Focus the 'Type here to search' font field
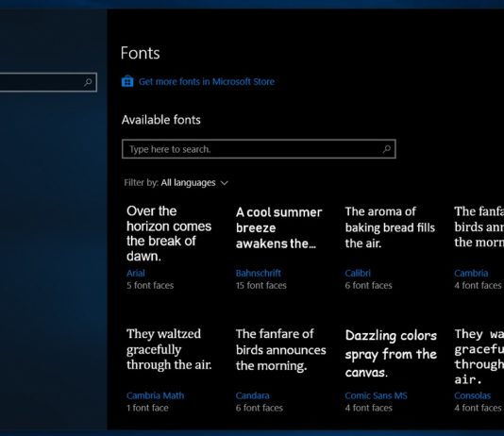 tap(259, 149)
